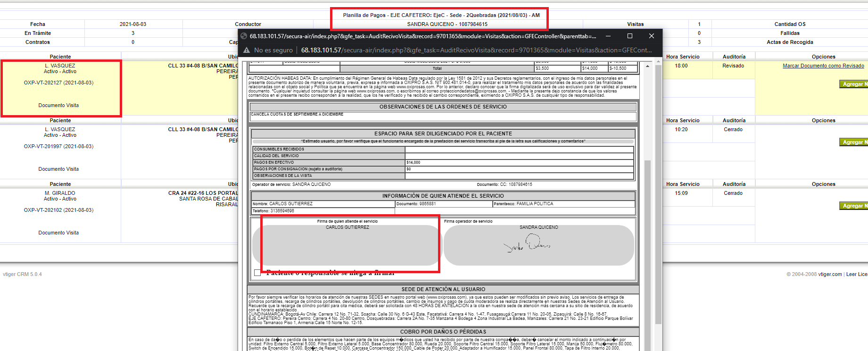Select order OXP-VT-202102 (2021-08-03)

coord(58,210)
